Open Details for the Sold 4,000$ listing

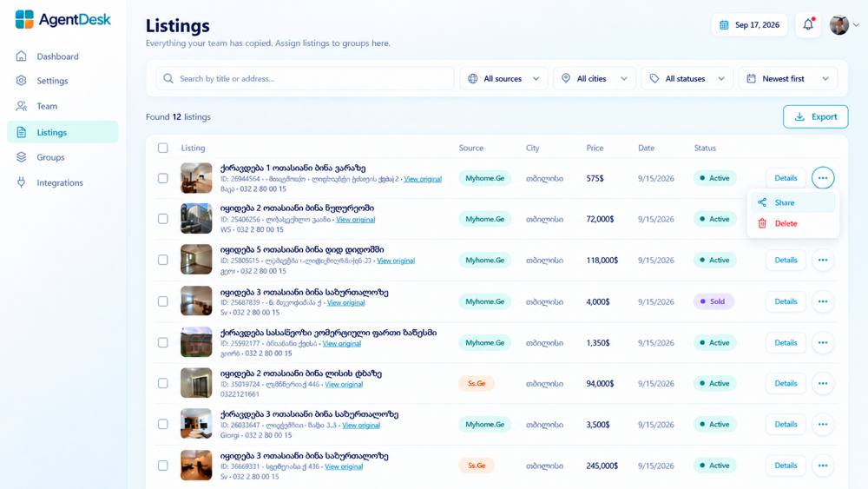(x=786, y=301)
